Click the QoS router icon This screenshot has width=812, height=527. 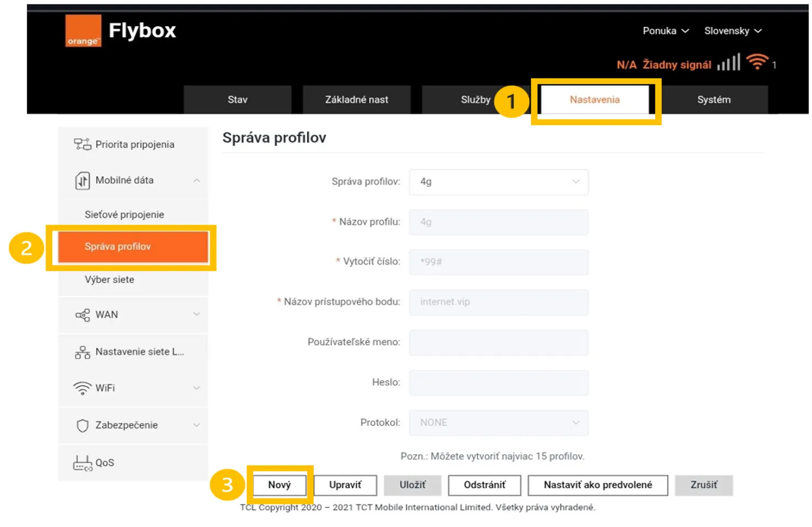(x=83, y=463)
